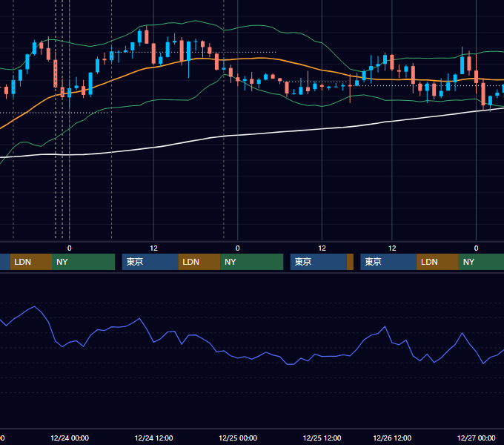Select the LDN session block after 12/24 12:00
Screen dimensions: 504x445
tap(199, 262)
